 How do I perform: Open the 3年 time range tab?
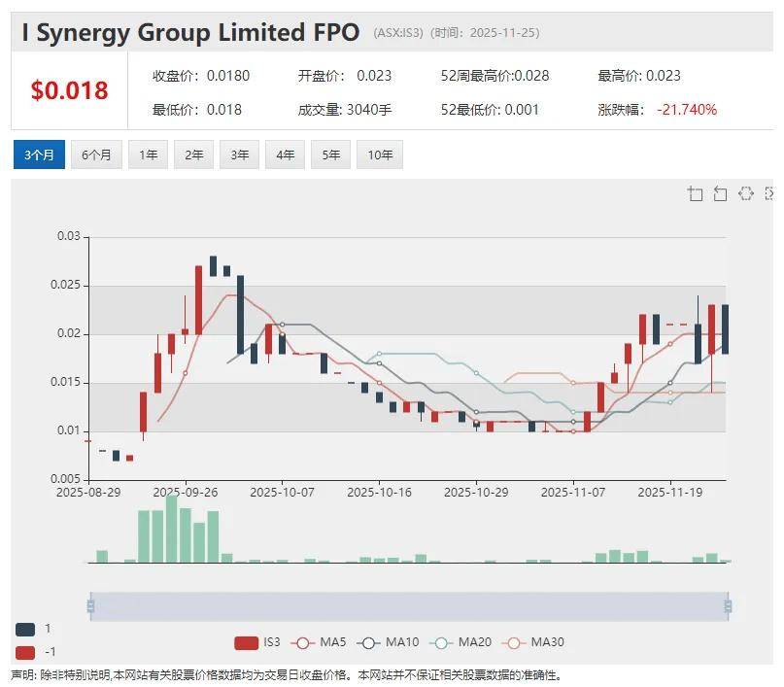(x=240, y=155)
